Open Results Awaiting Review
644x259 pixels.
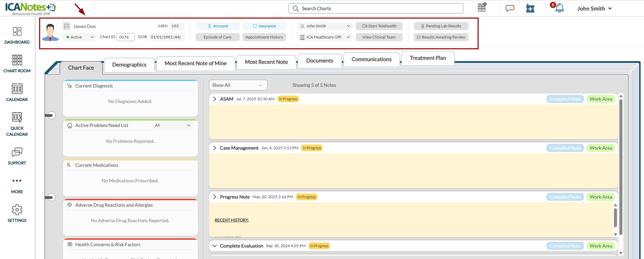point(441,37)
